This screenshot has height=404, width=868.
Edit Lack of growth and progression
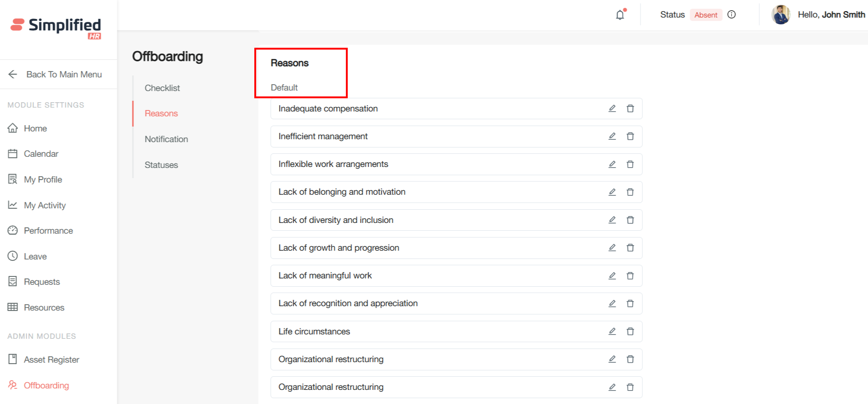(x=612, y=248)
